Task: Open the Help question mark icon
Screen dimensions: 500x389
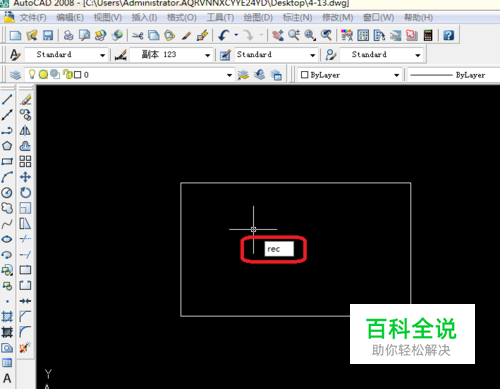Action: [449, 35]
